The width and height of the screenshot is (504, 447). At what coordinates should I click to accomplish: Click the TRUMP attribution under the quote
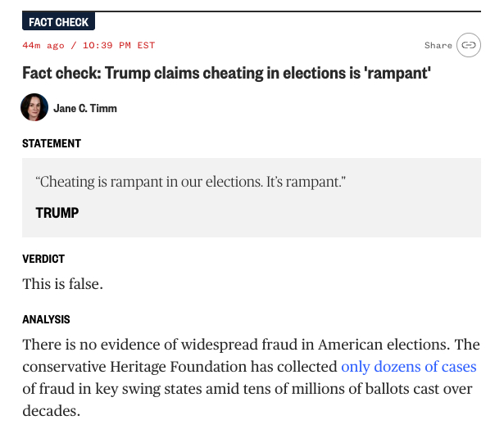click(57, 213)
